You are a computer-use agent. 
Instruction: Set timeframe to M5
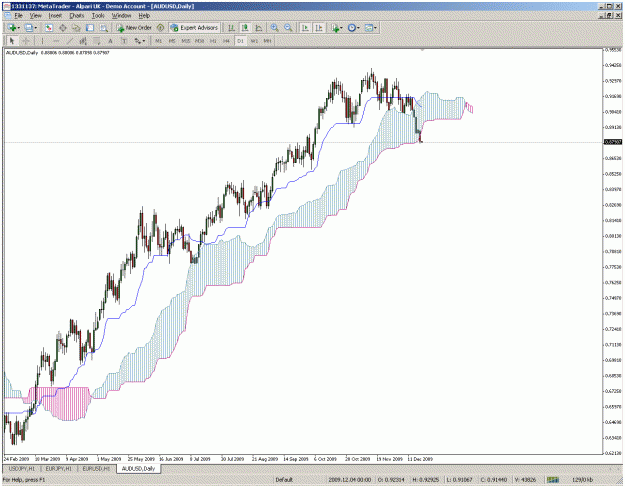click(172, 41)
